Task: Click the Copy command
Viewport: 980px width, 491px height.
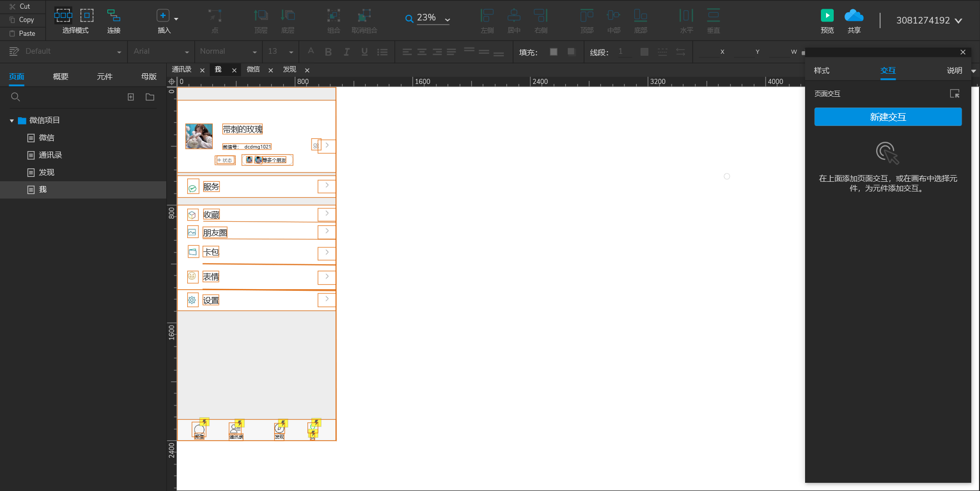Action: coord(22,20)
